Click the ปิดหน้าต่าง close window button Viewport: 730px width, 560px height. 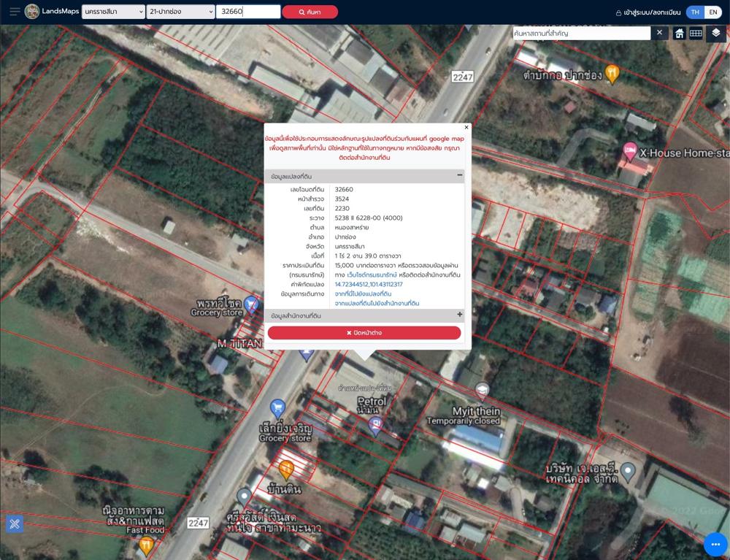(364, 333)
